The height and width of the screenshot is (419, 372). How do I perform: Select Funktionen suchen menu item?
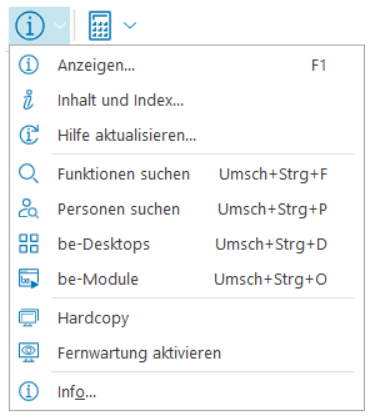(187, 174)
